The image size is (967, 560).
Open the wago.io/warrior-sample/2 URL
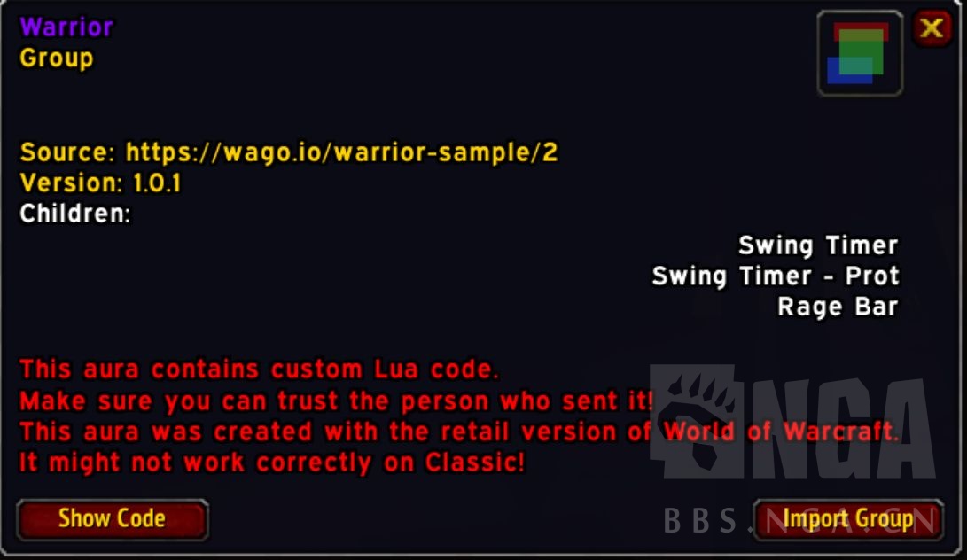[341, 152]
